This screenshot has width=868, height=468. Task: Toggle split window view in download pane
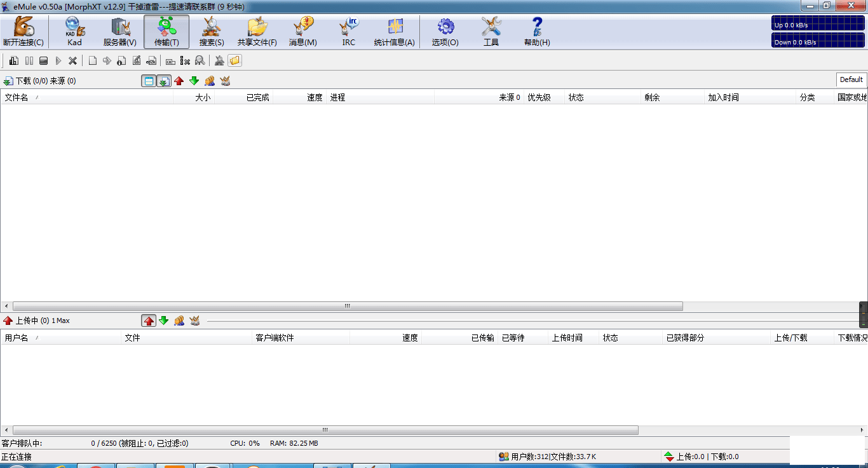coord(149,81)
